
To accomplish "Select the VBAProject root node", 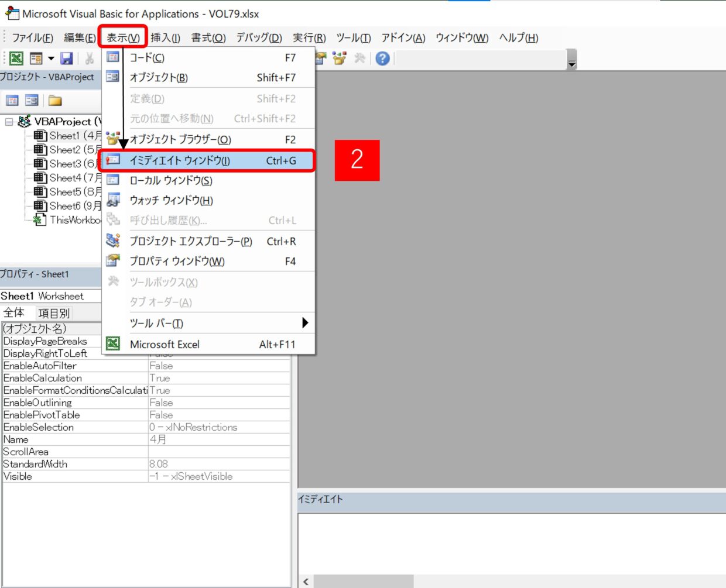I will pyautogui.click(x=60, y=122).
